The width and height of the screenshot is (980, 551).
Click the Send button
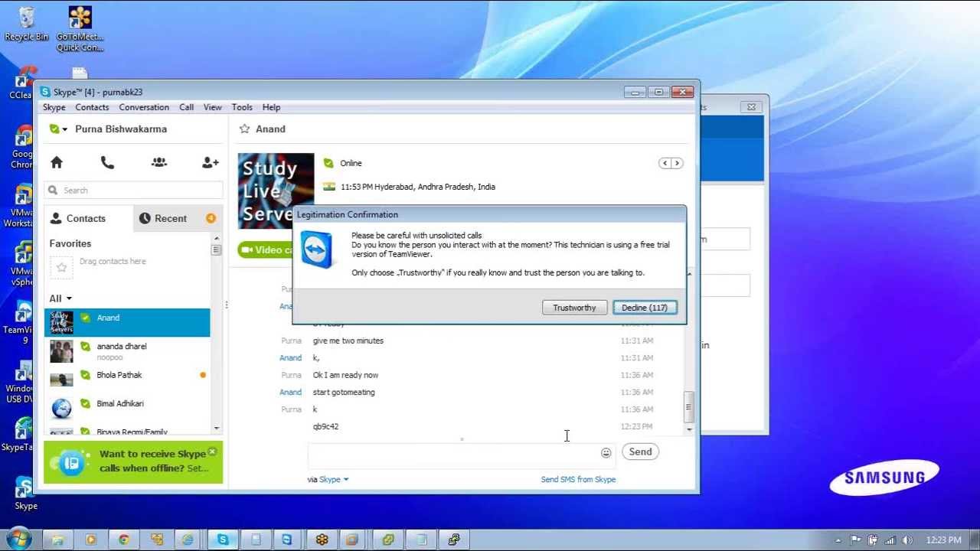click(x=640, y=452)
